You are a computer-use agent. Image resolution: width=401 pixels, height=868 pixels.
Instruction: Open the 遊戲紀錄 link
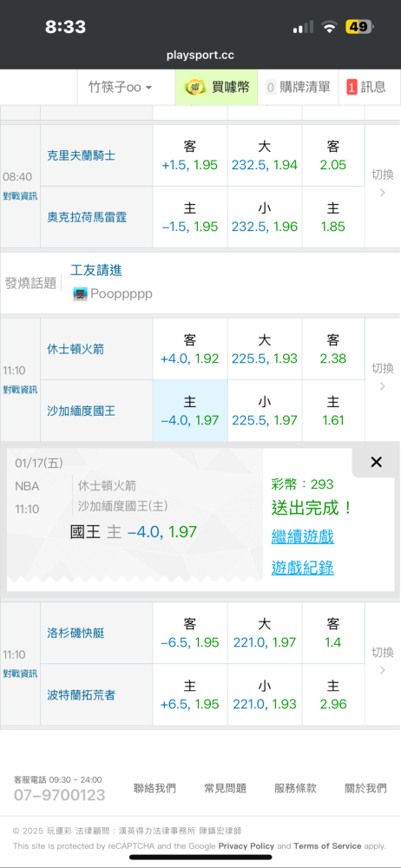pos(302,568)
